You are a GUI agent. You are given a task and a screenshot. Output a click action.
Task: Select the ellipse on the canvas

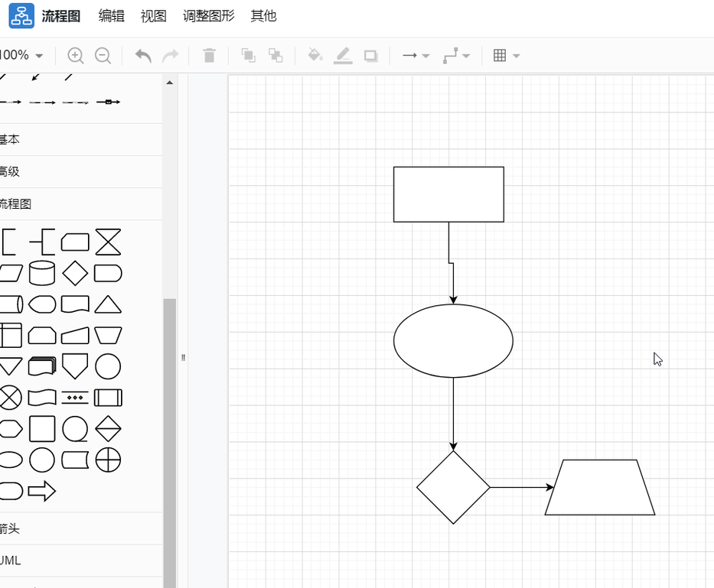tap(453, 341)
